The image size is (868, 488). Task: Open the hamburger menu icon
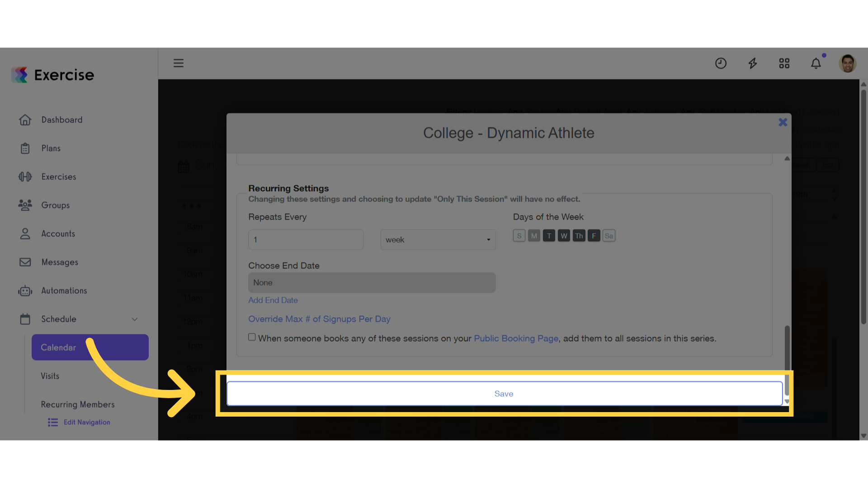(x=179, y=63)
